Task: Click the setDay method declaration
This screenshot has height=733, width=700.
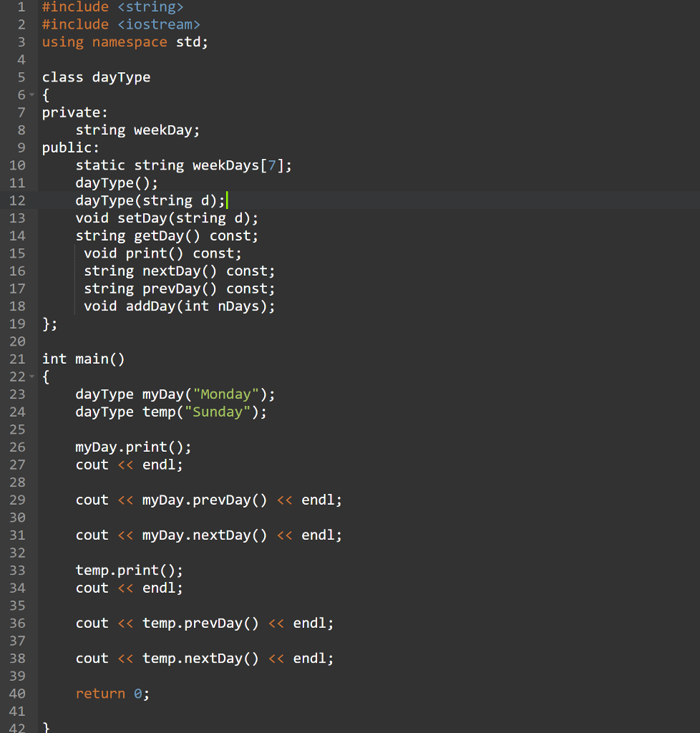Action: click(x=165, y=218)
